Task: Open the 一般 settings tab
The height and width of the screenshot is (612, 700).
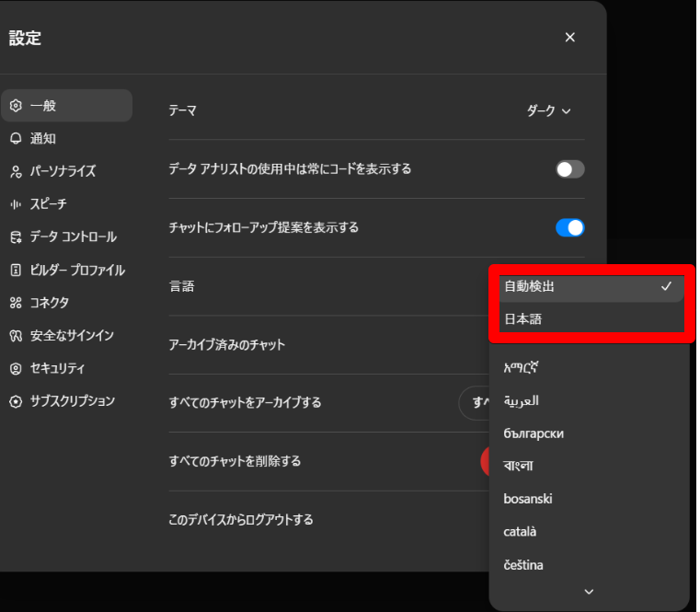Action: click(67, 106)
